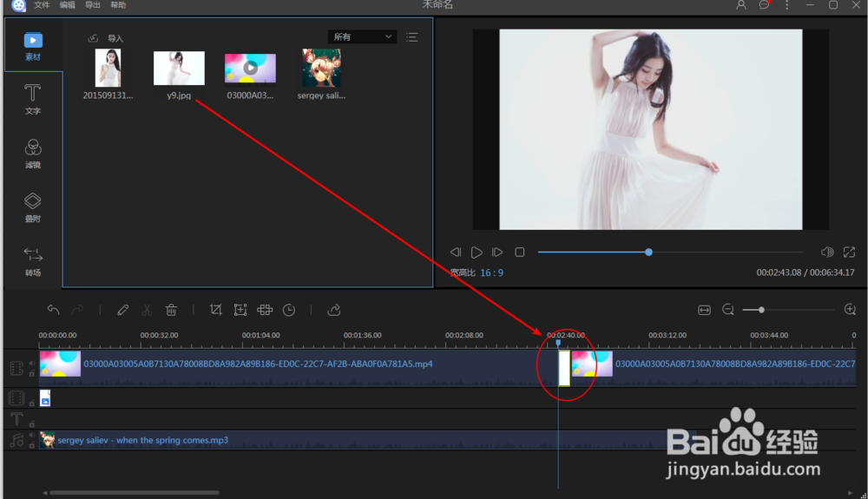Viewport: 868px width, 499px height.
Task: Select the overlay track image clip
Action: point(45,398)
